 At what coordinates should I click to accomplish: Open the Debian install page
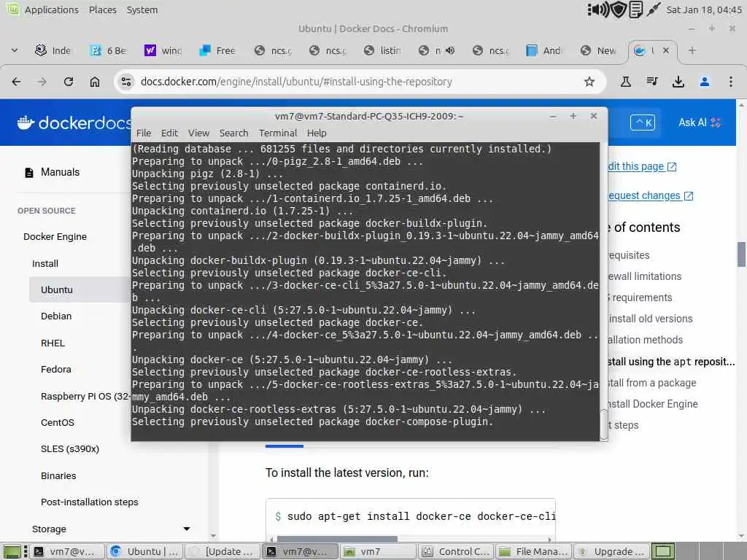[x=56, y=316]
